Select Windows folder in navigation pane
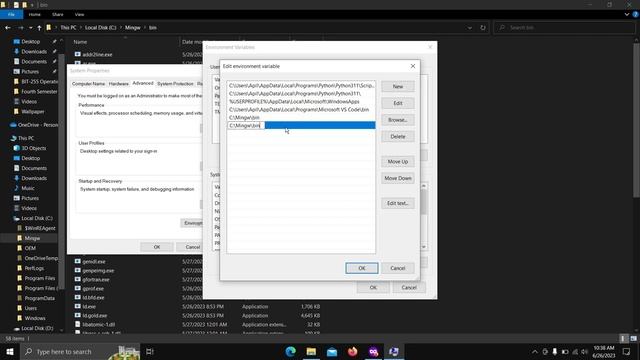This screenshot has height=360, width=640. [x=35, y=318]
